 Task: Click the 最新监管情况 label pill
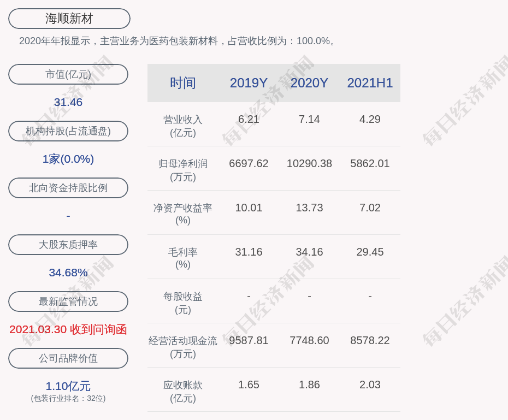[68, 301]
